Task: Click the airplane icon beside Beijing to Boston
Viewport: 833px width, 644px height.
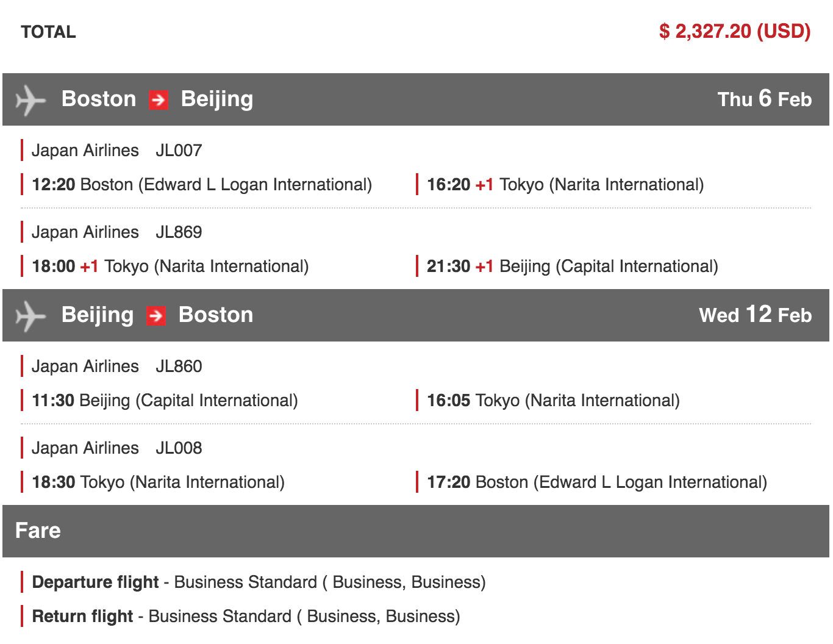Action: (x=30, y=316)
